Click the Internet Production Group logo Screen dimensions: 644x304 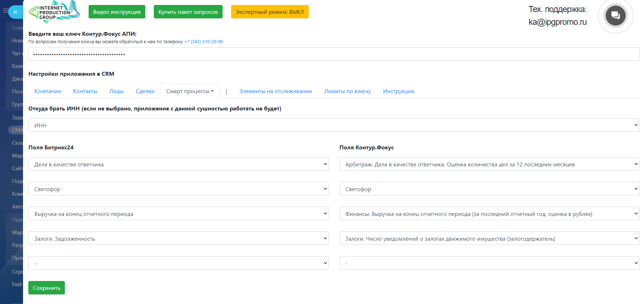[x=54, y=12]
